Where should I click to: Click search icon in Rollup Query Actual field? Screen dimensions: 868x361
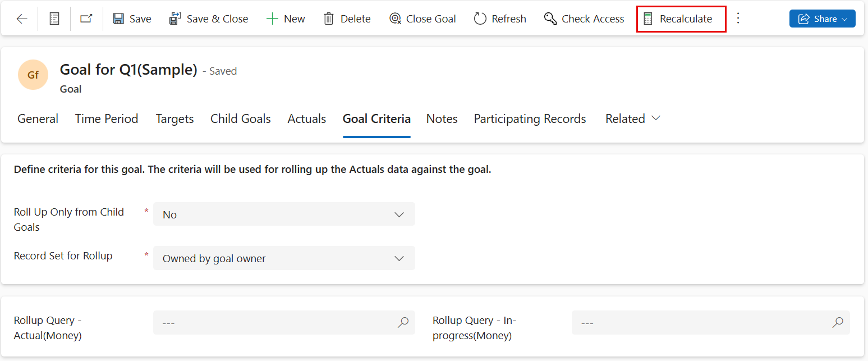[403, 323]
